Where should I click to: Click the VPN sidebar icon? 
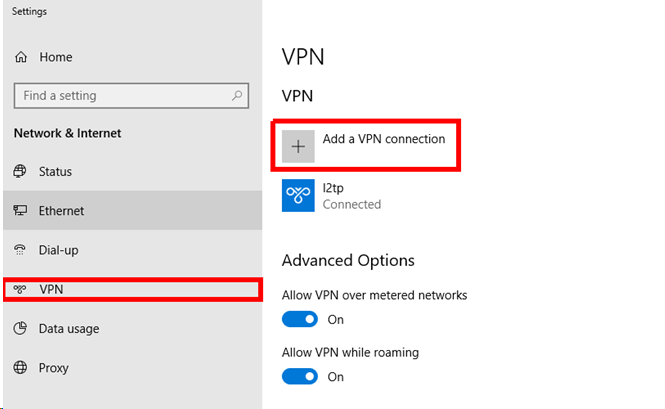[20, 290]
